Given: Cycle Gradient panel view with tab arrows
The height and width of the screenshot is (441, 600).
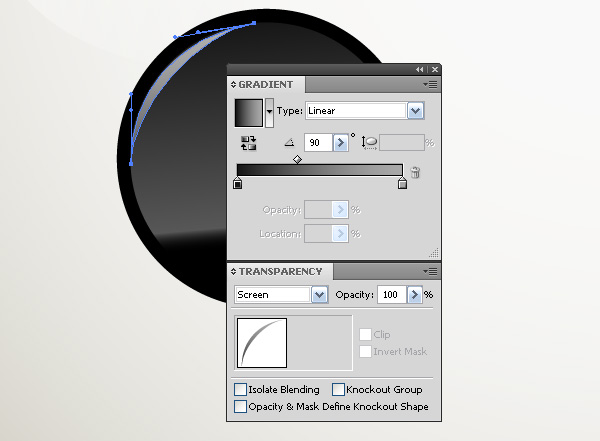Looking at the screenshot, I should 233,85.
